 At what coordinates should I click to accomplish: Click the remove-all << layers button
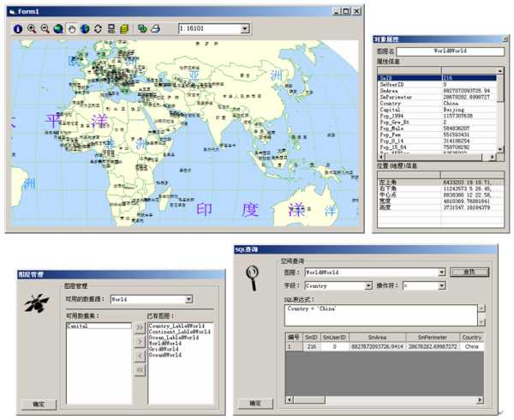pyautogui.click(x=140, y=369)
